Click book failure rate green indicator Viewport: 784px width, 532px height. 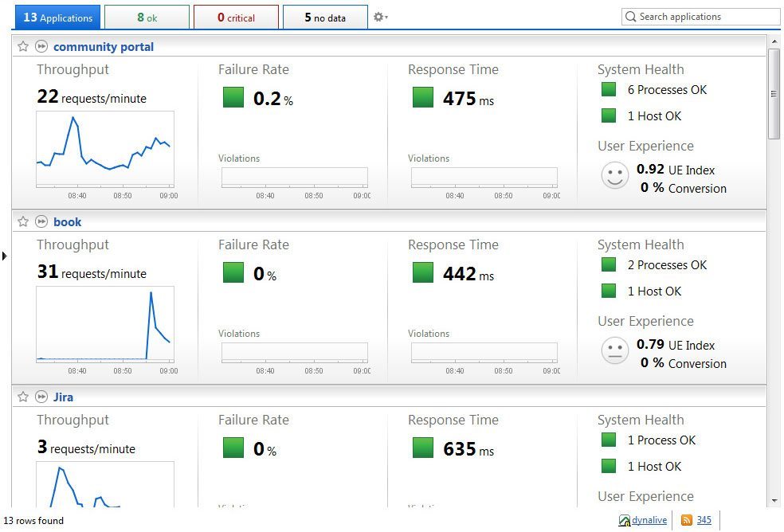[233, 272]
